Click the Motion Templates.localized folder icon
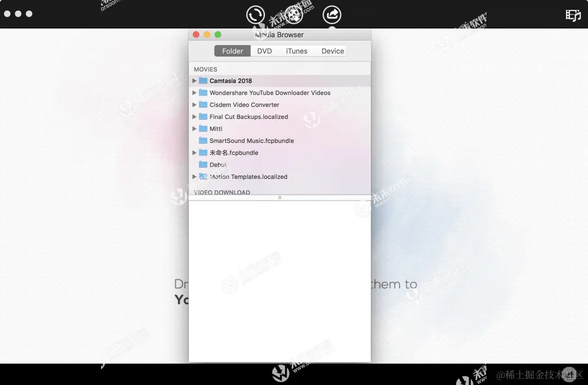This screenshot has height=385, width=588. [203, 176]
